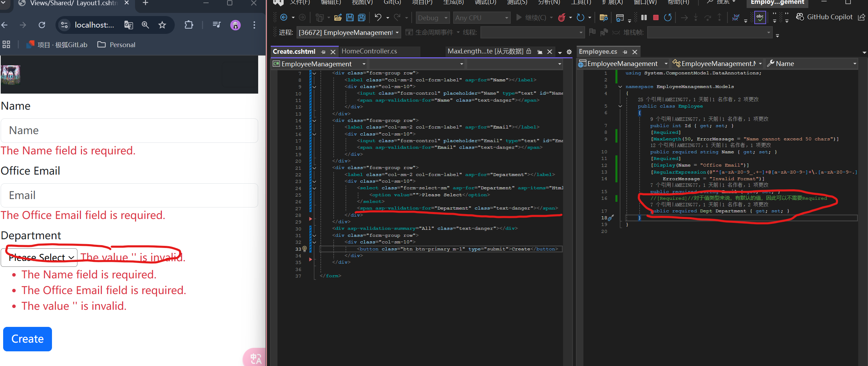Open the Git(G) menu
Viewport: 868px width, 366px height.
392,2
